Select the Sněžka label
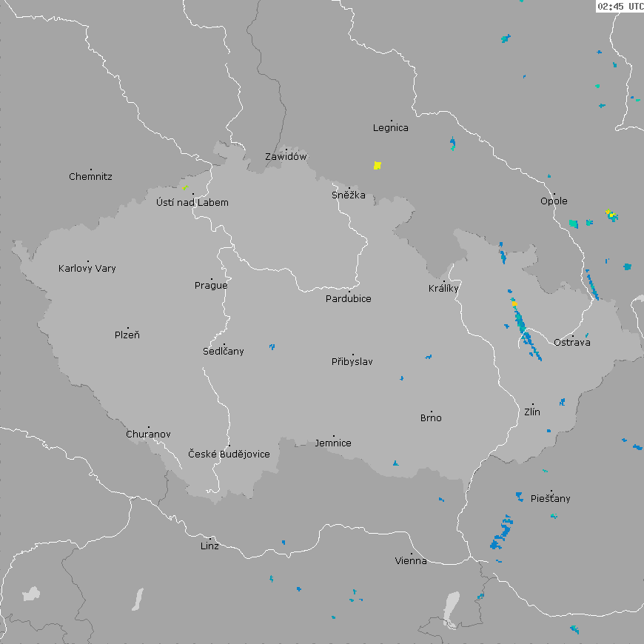This screenshot has height=644, width=644. tap(349, 195)
